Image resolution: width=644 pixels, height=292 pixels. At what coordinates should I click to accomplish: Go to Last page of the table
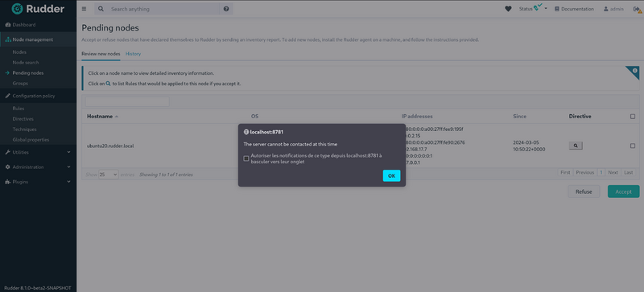coord(629,172)
